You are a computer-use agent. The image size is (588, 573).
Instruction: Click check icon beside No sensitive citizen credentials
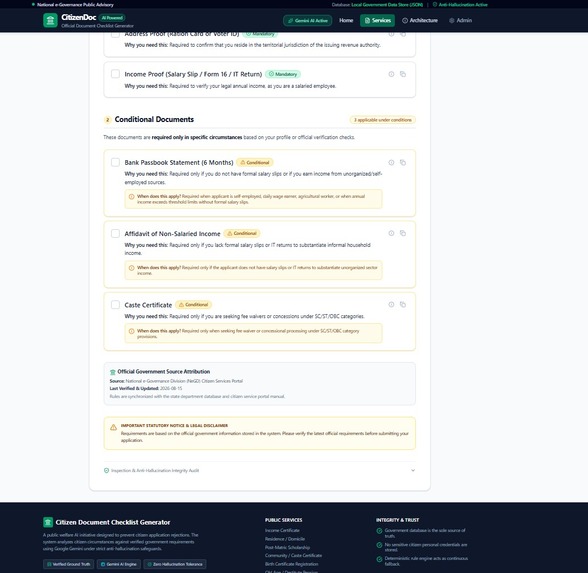379,545
